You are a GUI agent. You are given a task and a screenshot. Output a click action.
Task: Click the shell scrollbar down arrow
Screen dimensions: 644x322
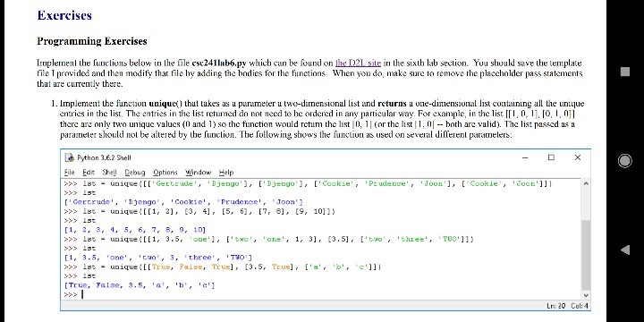click(x=586, y=295)
